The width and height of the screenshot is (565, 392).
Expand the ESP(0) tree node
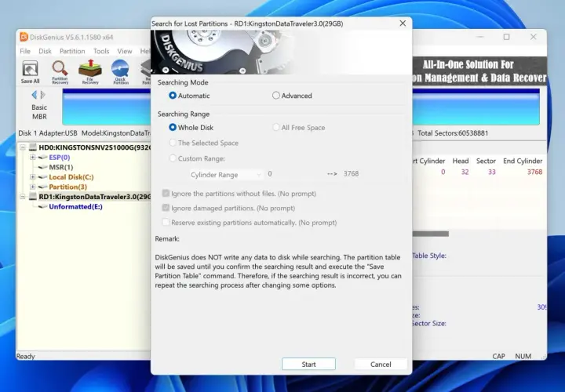tap(32, 158)
